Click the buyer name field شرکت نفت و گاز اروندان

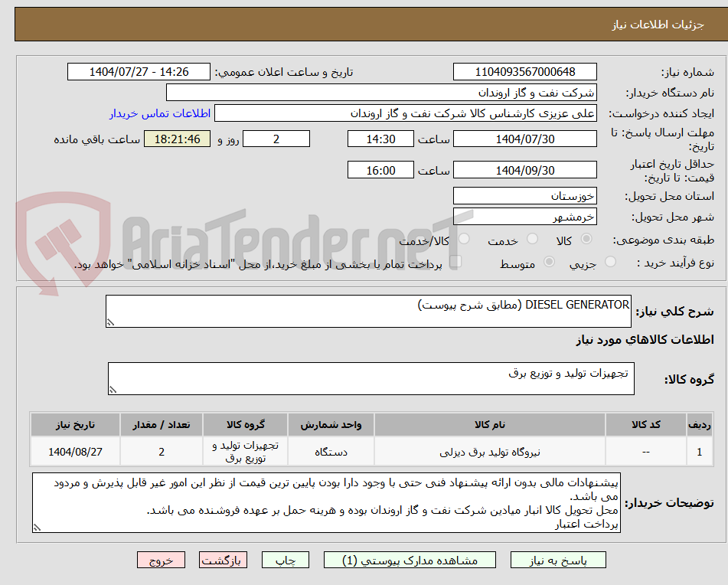pos(381,93)
